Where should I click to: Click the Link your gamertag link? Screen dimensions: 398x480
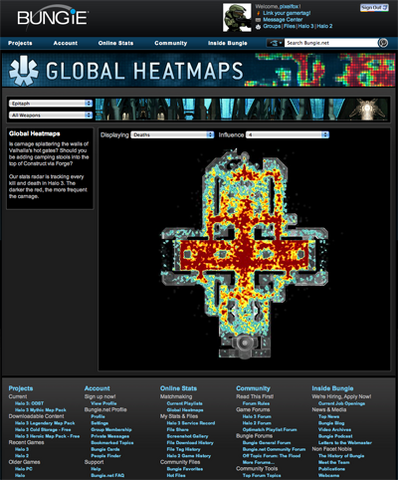[287, 13]
